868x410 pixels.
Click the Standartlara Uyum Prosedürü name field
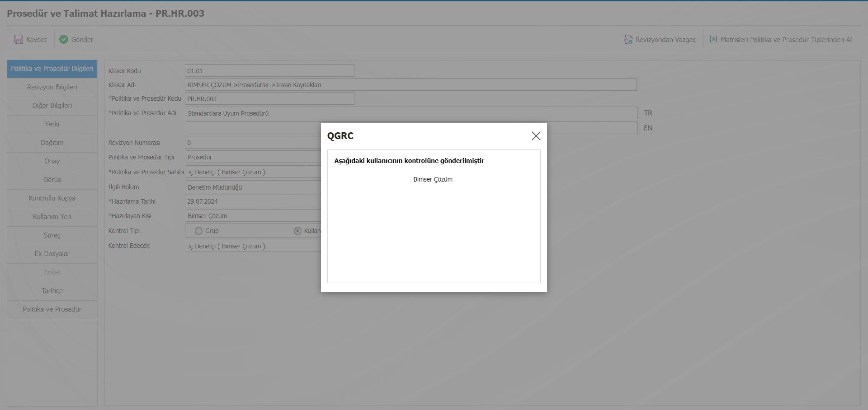(x=411, y=113)
